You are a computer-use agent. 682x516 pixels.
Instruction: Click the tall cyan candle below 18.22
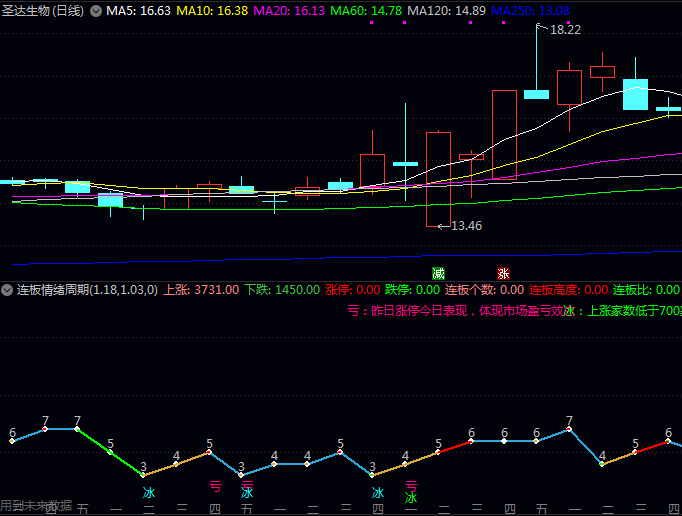(x=537, y=94)
